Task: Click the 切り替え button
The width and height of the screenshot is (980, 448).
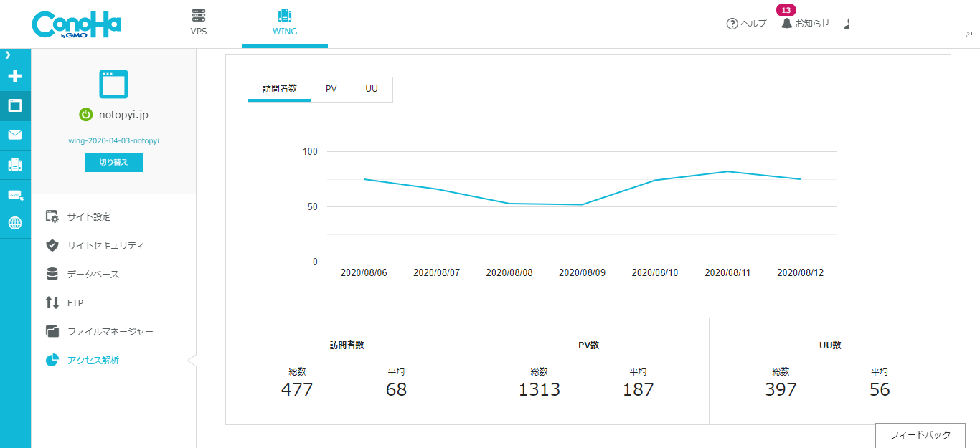Action: pos(113,163)
